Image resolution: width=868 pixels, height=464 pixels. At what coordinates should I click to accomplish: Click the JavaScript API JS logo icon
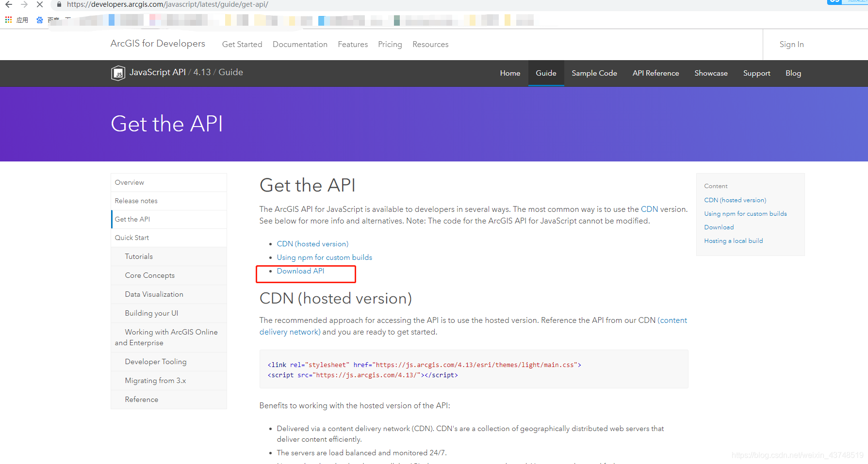(x=118, y=73)
